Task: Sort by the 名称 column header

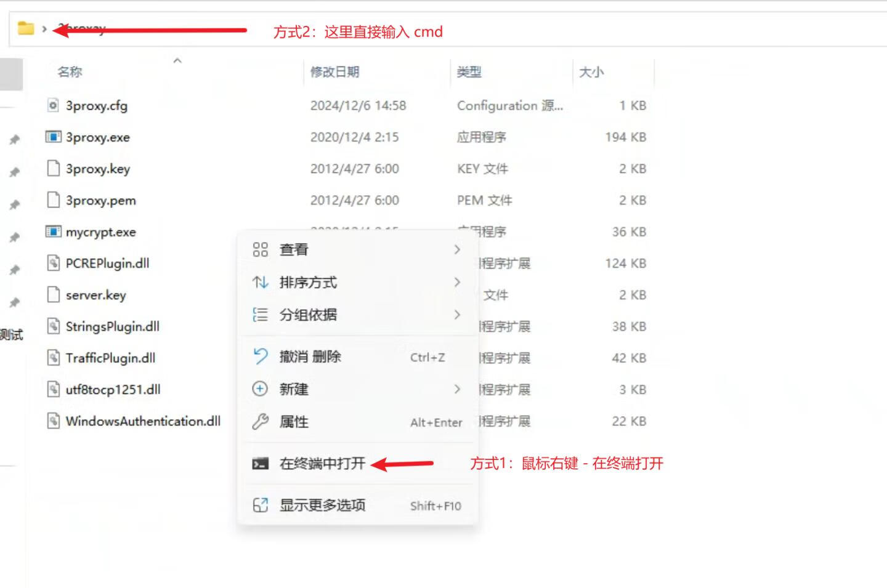Action: point(70,72)
